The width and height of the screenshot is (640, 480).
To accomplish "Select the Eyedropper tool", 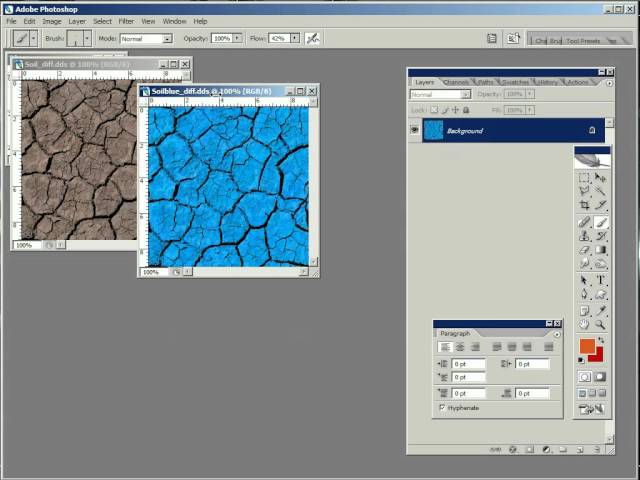I will [x=600, y=311].
